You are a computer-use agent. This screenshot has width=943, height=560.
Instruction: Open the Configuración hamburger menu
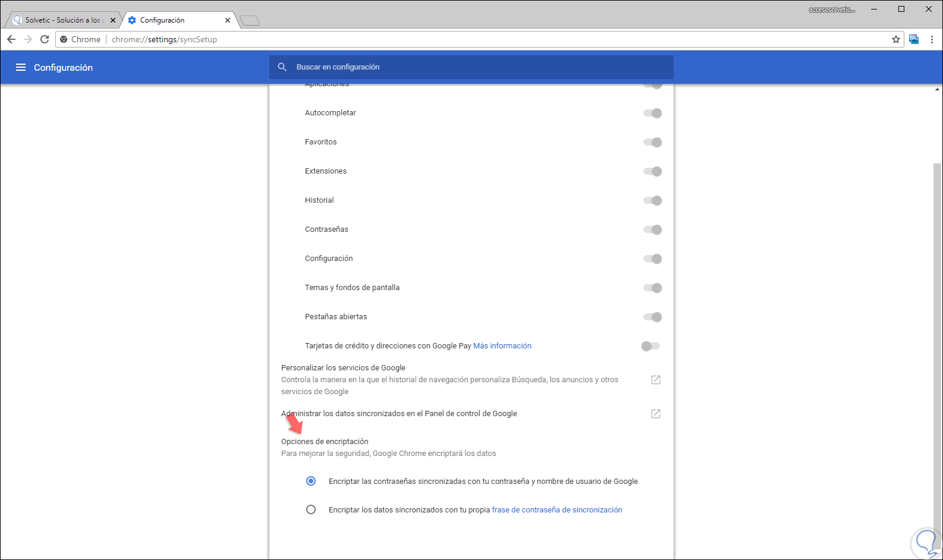tap(21, 67)
